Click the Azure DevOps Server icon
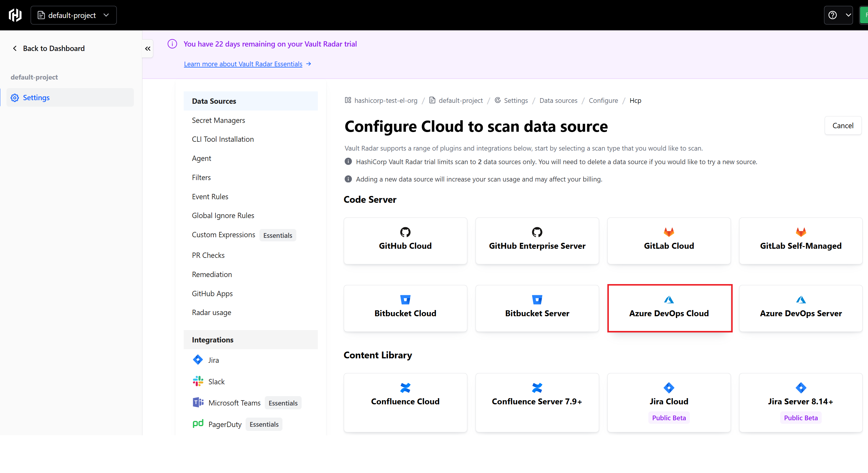Screen dimensions: 868x473 click(800, 299)
